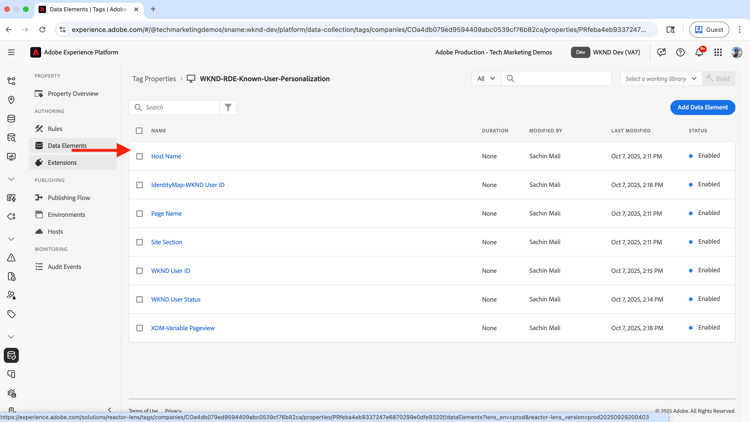The image size is (750, 422).
Task: Sort by the Name column header
Action: (158, 131)
